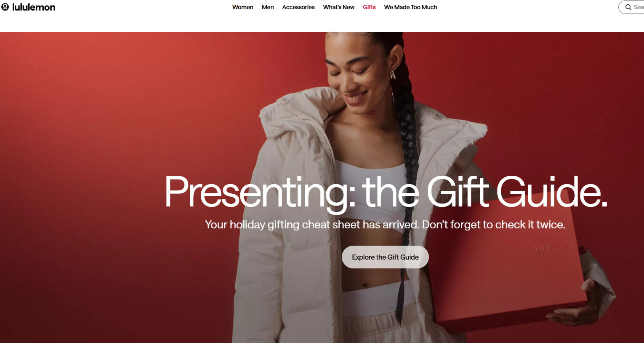Image resolution: width=644 pixels, height=343 pixels.
Task: Click the Presenting: the Gift Guide headline
Action: [386, 193]
